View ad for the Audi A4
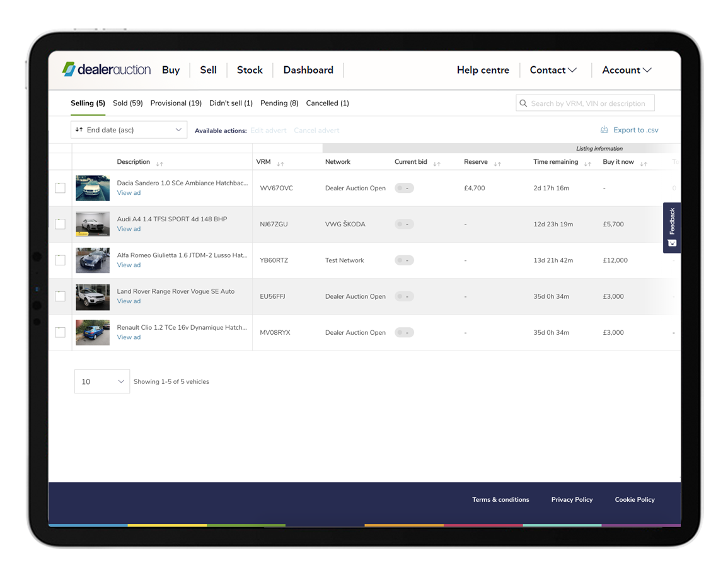 [x=129, y=229]
